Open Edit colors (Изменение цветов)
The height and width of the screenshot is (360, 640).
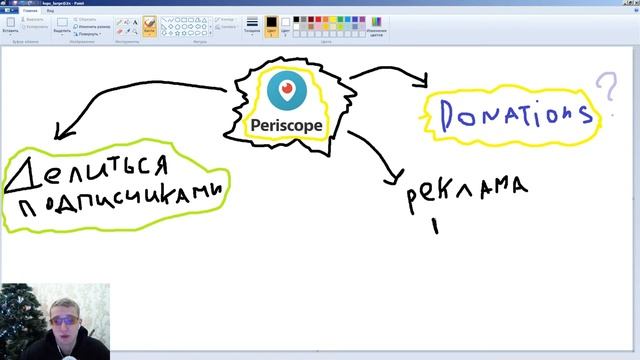pos(376,27)
